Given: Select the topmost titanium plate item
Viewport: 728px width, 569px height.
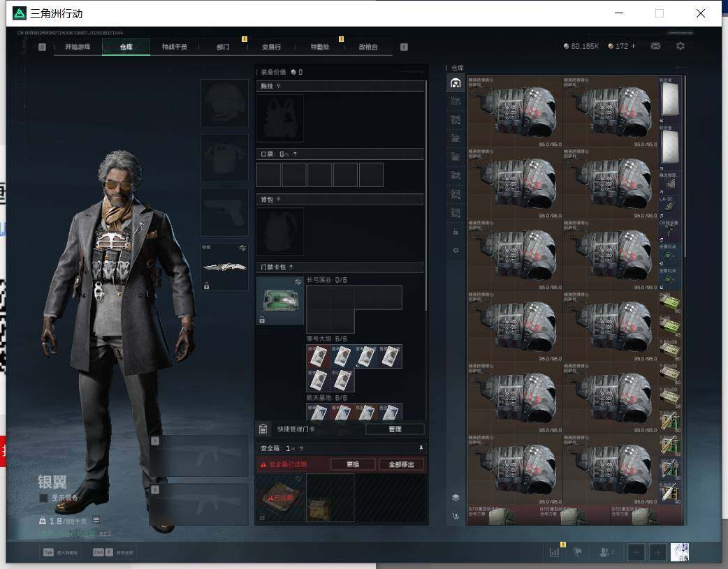Looking at the screenshot, I should (670, 100).
